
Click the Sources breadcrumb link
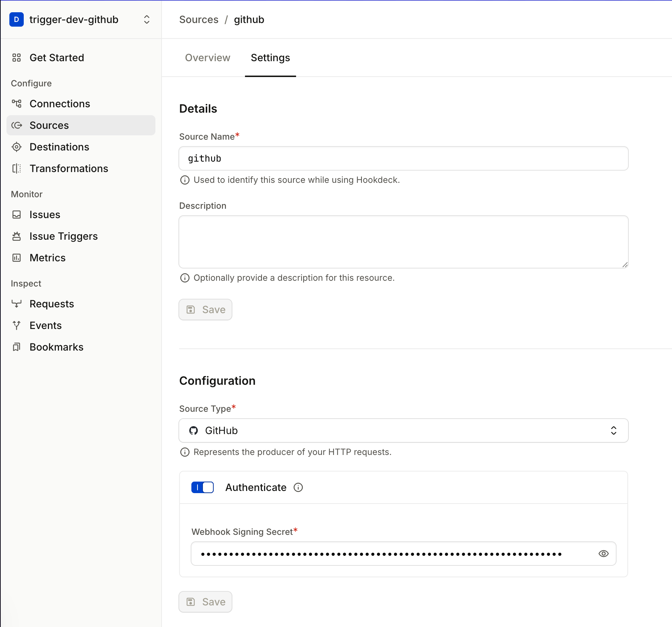tap(199, 19)
